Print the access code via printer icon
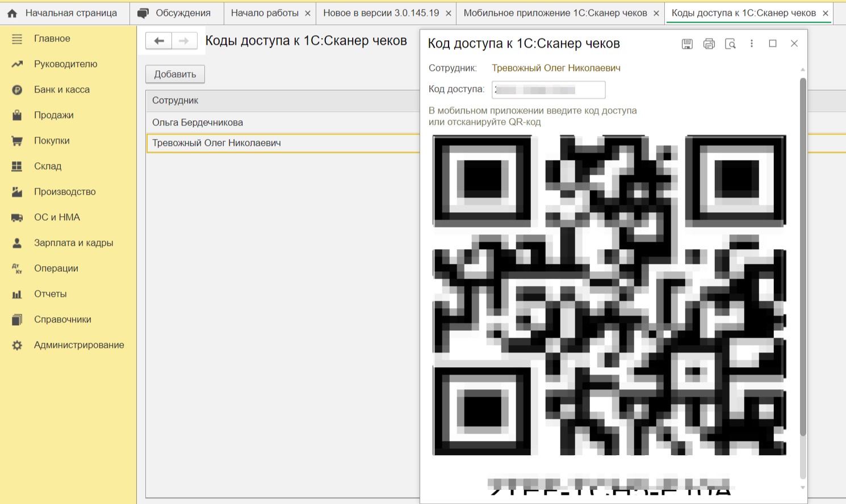The image size is (846, 504). 709,44
